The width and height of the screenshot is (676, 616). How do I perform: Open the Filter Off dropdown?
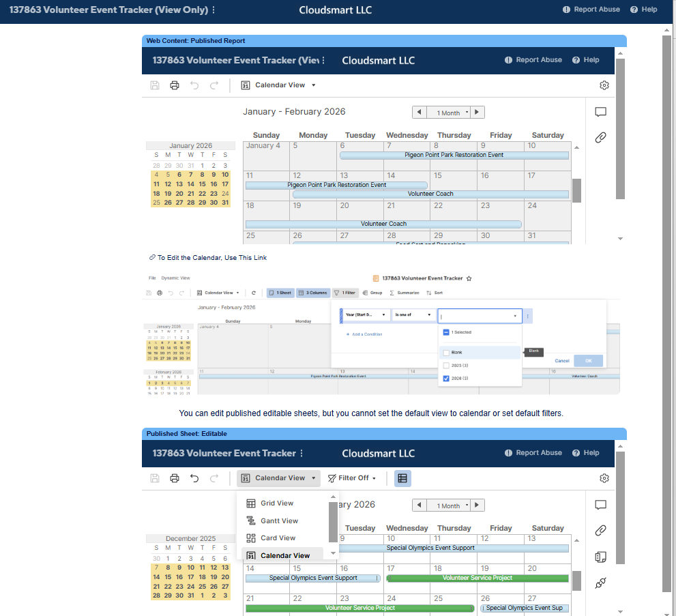[x=352, y=478]
